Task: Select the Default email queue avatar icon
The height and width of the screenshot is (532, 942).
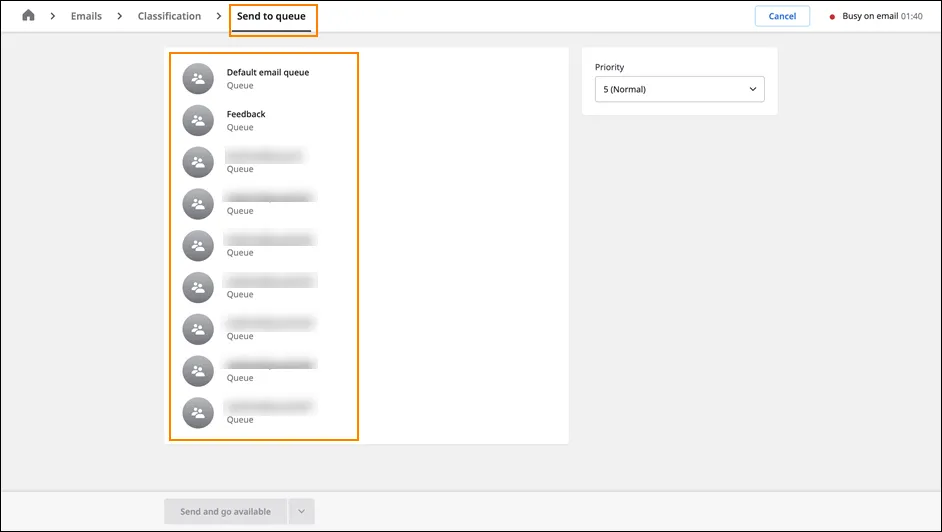Action: pyautogui.click(x=198, y=79)
